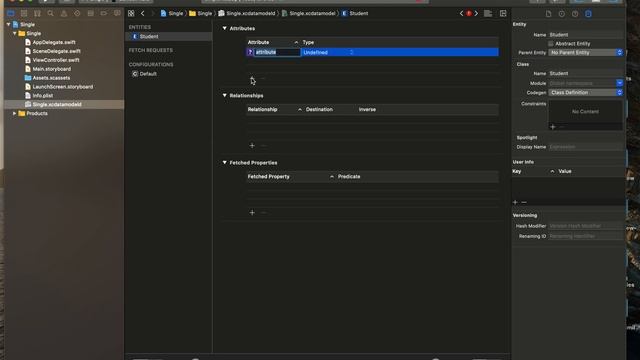Screen dimensions: 640x360
Task: Open the Parent Entity dropdown
Action: click(586, 53)
